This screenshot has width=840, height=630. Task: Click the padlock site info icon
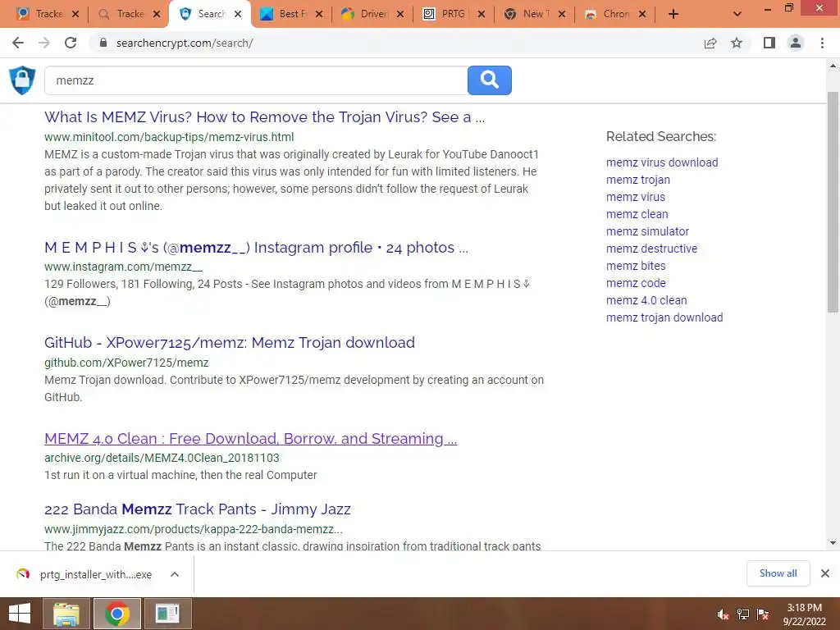(x=103, y=43)
